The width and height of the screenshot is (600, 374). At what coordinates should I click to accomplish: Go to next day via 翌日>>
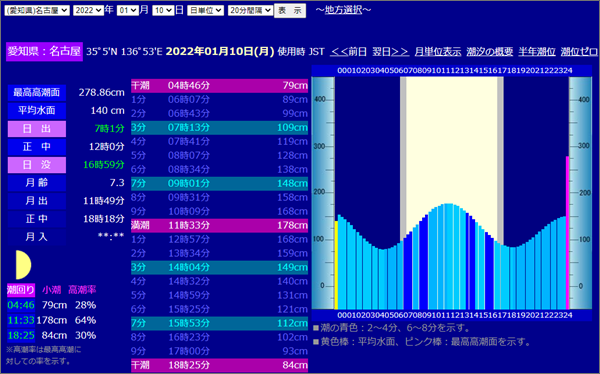pyautogui.click(x=390, y=52)
